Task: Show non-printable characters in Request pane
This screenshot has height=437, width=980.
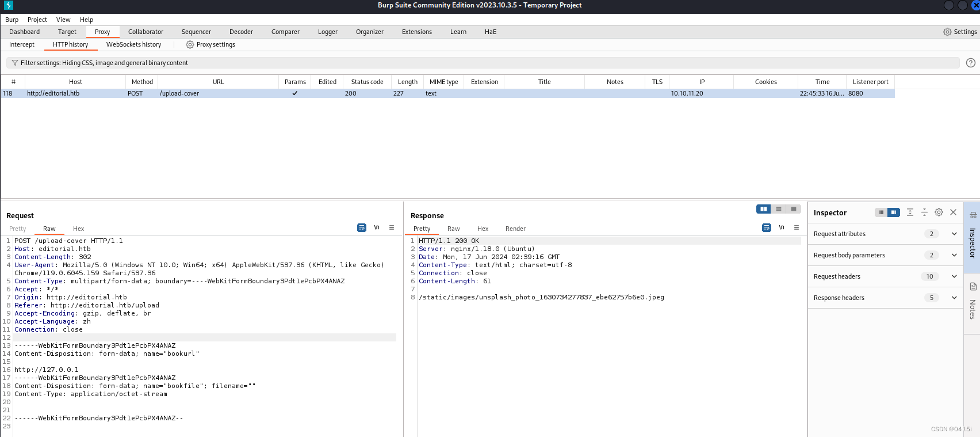Action: coord(377,228)
